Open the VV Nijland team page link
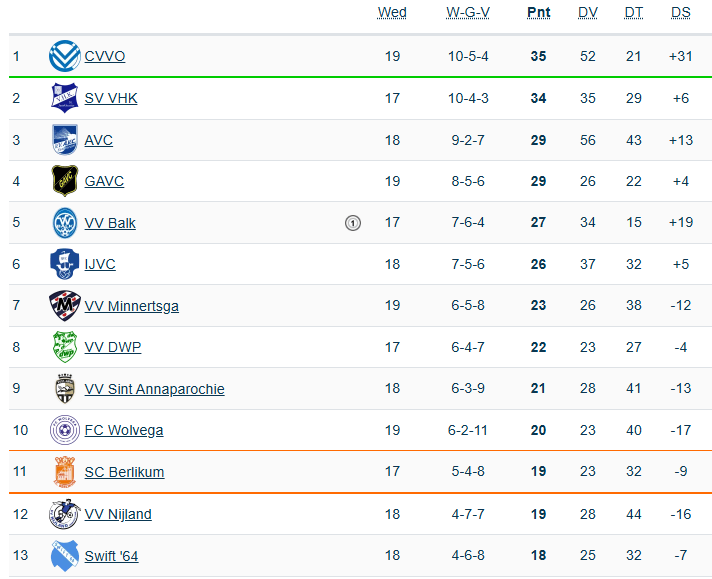 118,514
